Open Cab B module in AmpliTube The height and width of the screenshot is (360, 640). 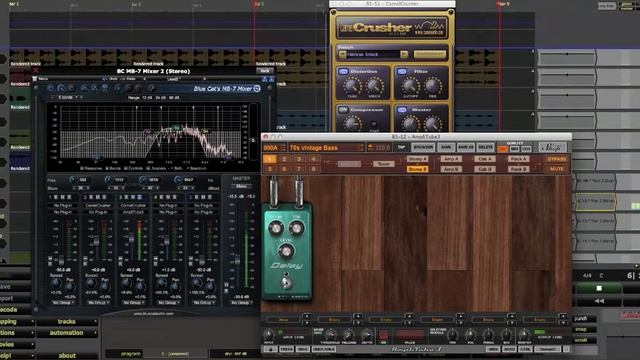(x=485, y=169)
